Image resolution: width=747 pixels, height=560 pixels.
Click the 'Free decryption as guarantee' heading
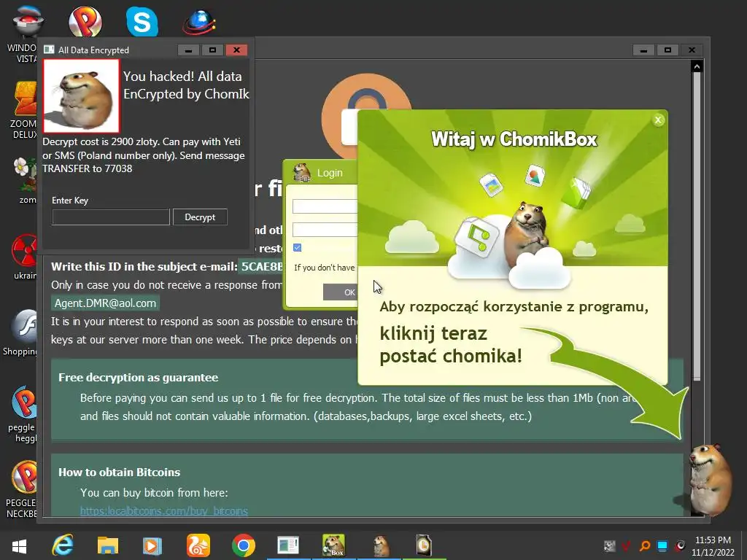coord(138,378)
